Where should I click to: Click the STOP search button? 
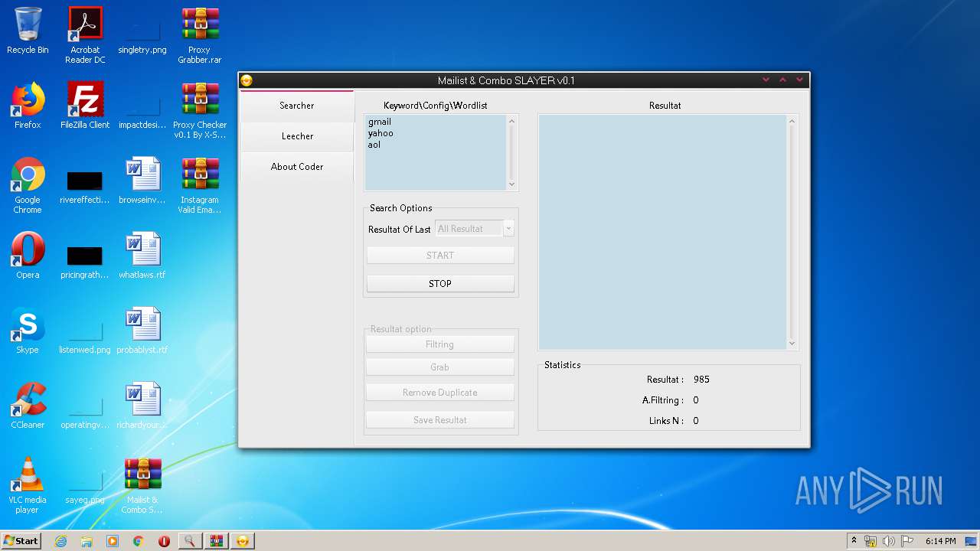(440, 283)
